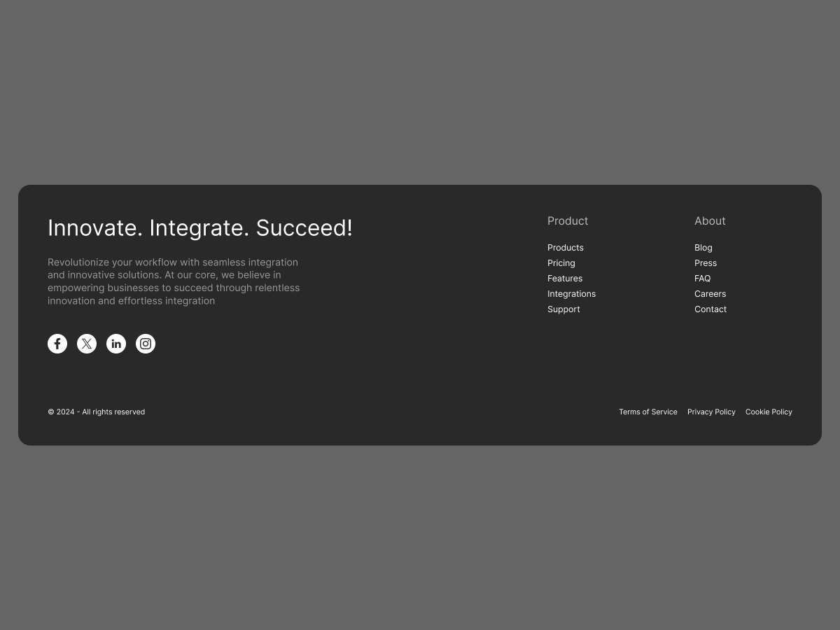
Task: Open the Cookie Policy link
Action: point(769,412)
